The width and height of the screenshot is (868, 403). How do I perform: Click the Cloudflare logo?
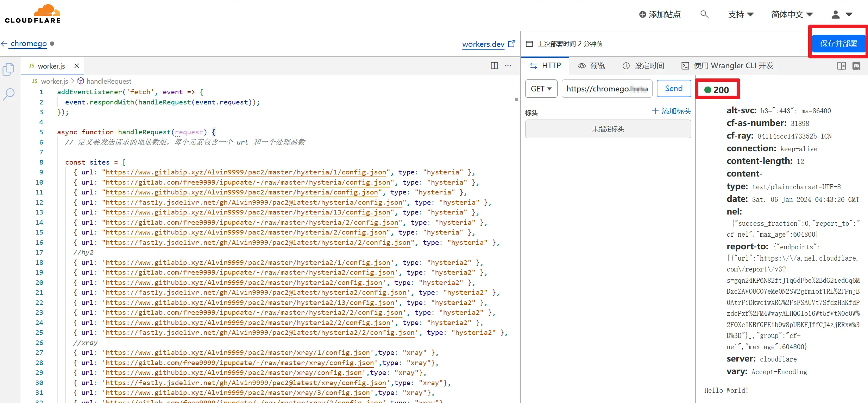pos(33,14)
